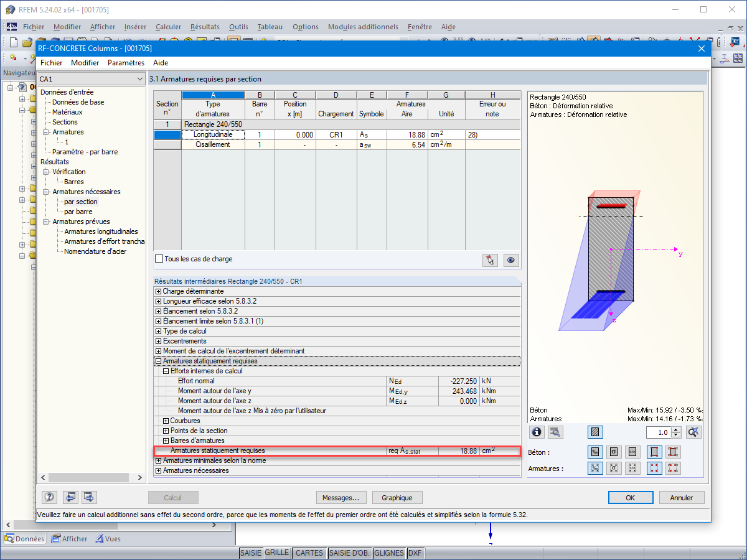
Task: Click the Open folder icon in RFEM toolbar
Action: [27, 43]
